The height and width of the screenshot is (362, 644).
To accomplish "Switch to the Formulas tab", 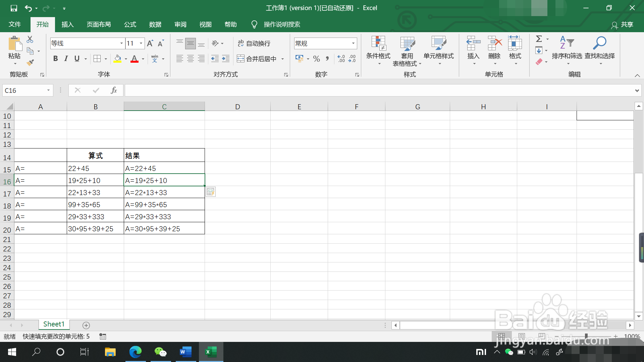I will 130,24.
